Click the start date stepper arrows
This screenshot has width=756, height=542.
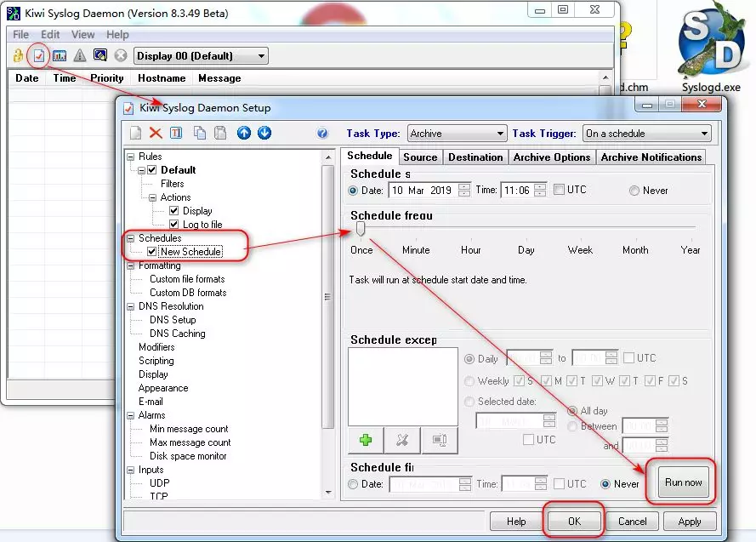[x=464, y=190]
